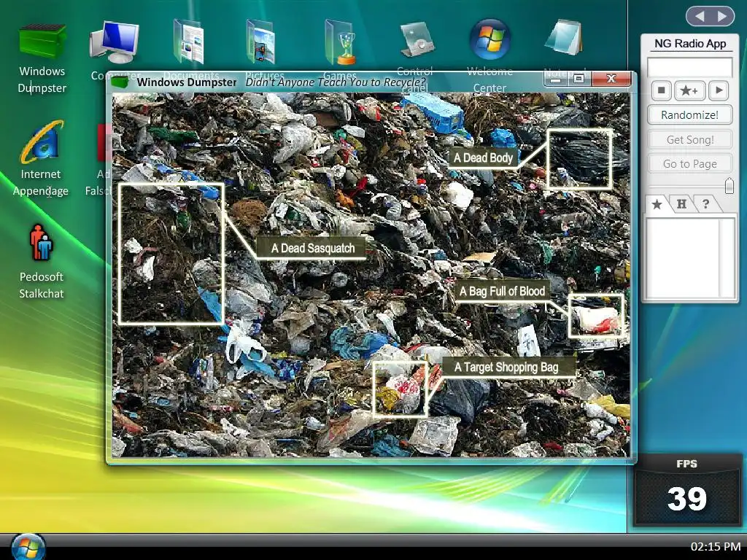Screen dimensions: 747x560
Task: Click the highlighted dead body trash bag
Action: (x=579, y=158)
